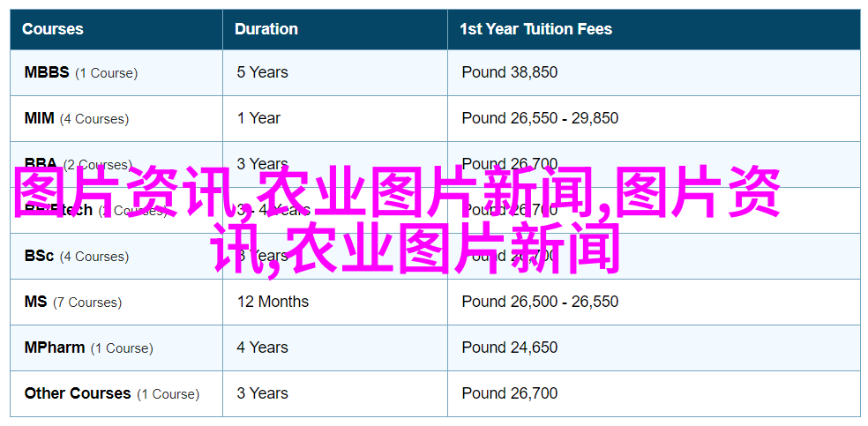
Task: Click the BSc course name
Action: click(39, 256)
